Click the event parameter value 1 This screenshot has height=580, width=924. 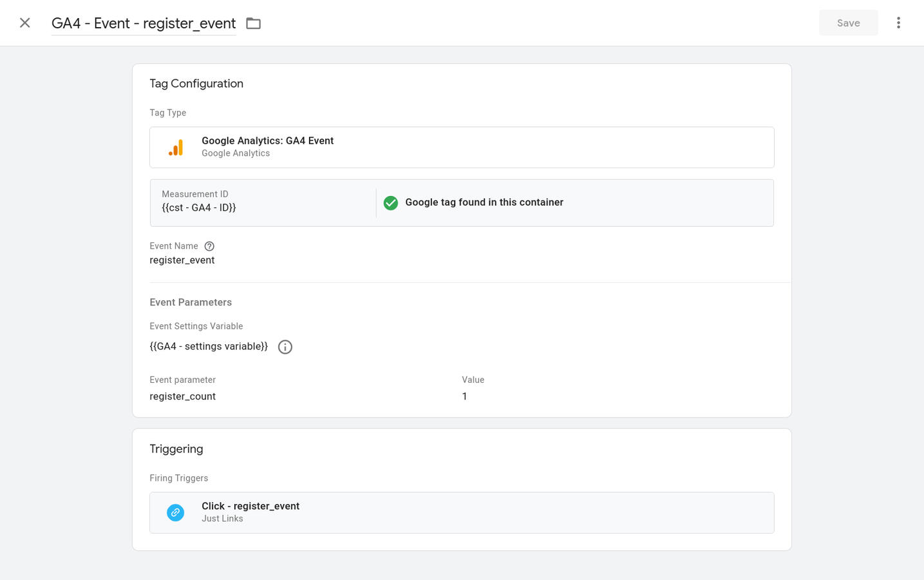coord(464,396)
